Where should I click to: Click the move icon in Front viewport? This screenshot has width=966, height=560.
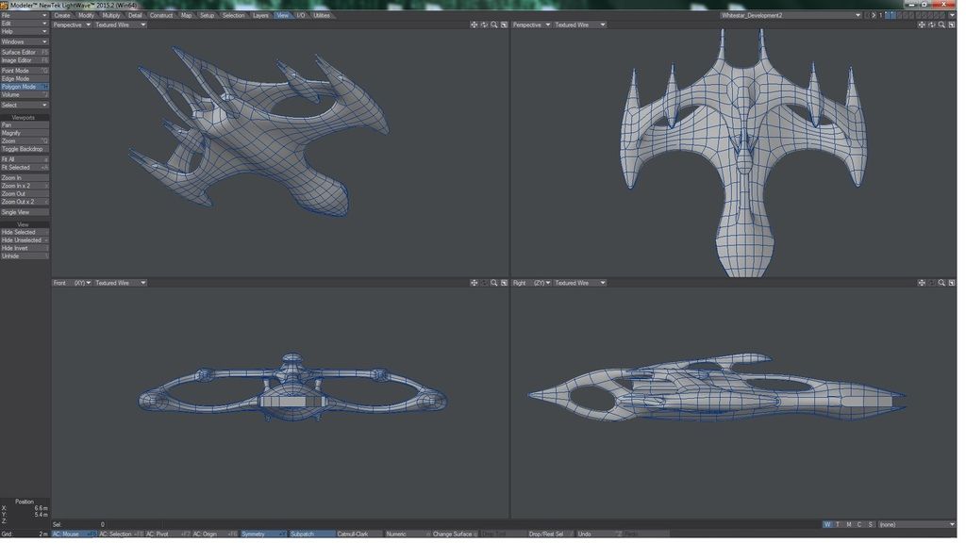point(474,283)
